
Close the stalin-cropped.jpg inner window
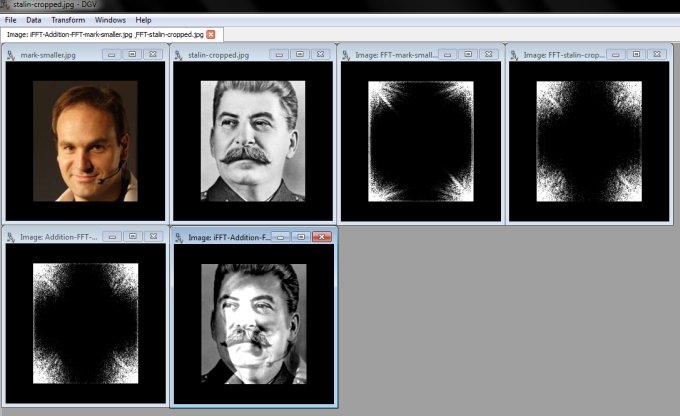pos(320,54)
